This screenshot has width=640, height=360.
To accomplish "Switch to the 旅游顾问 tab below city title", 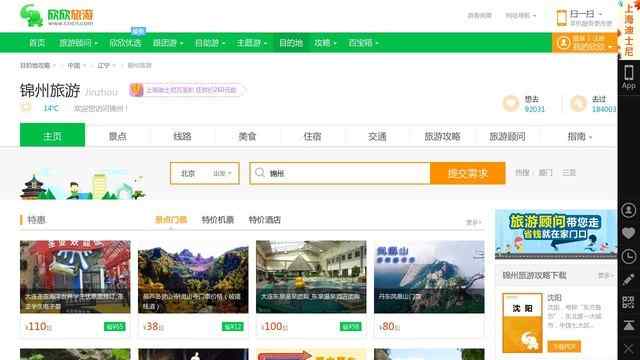I will (507, 136).
